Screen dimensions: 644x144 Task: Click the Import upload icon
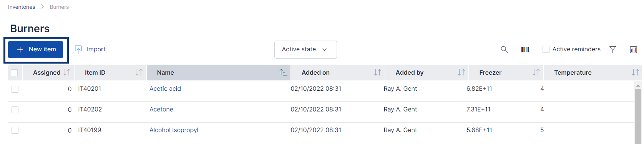point(78,49)
